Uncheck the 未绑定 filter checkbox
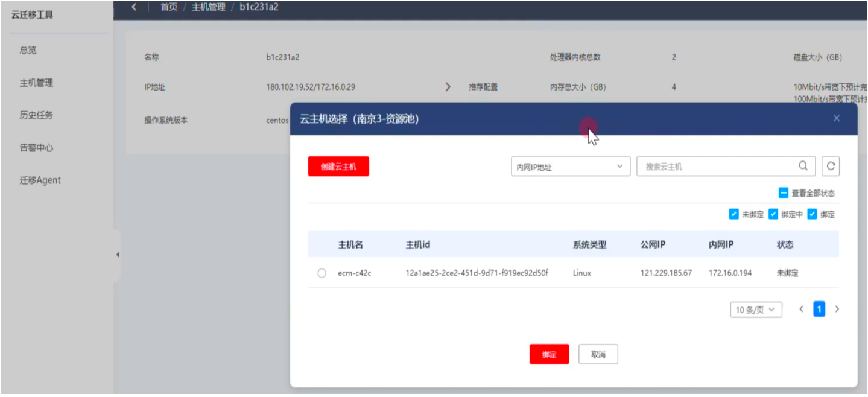 (733, 214)
